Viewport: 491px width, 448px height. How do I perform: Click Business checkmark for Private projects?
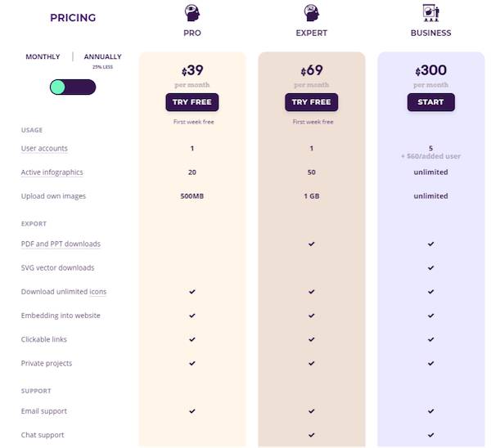(430, 363)
